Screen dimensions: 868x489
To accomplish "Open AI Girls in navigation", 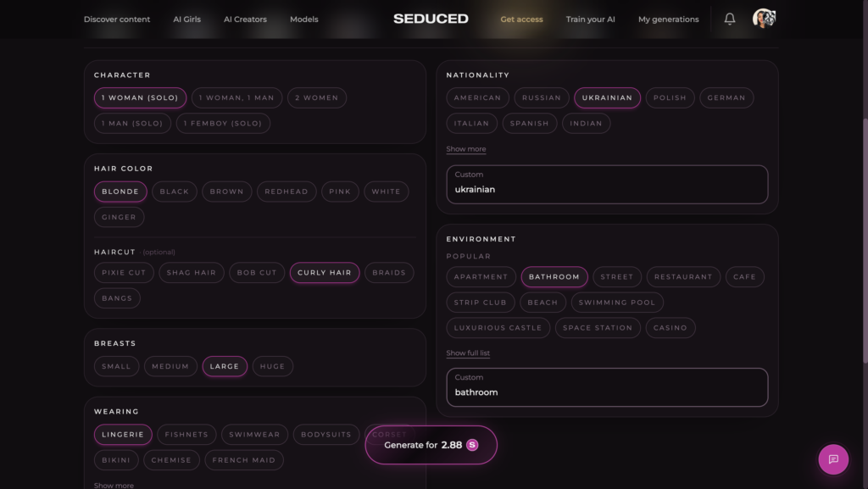I will point(186,19).
